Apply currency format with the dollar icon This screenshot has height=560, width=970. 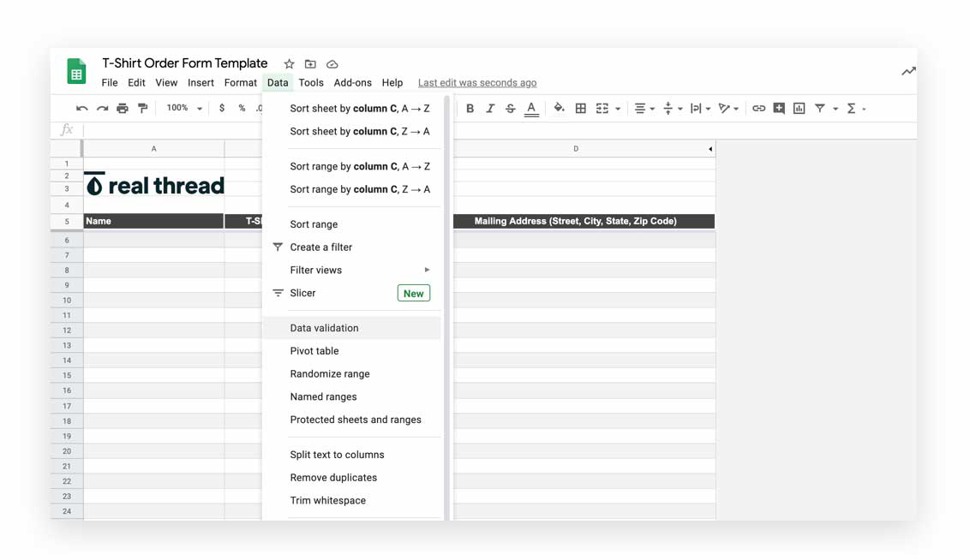(x=221, y=108)
